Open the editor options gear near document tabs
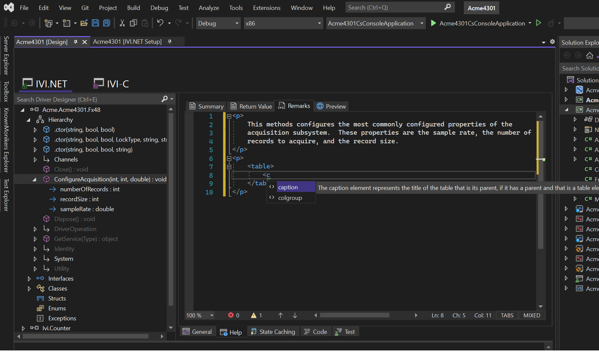The width and height of the screenshot is (599, 364). (x=552, y=42)
